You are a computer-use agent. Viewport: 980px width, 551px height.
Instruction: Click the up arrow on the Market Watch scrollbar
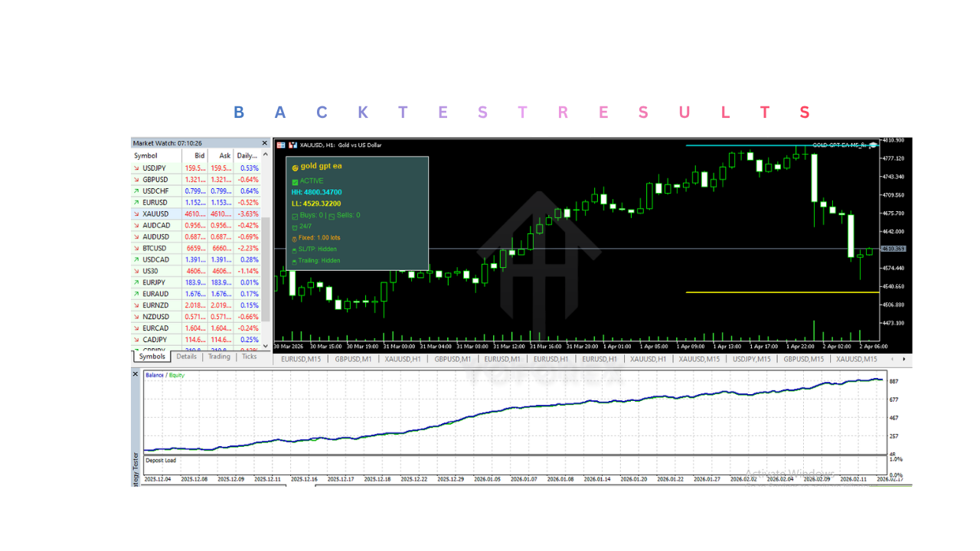point(264,155)
